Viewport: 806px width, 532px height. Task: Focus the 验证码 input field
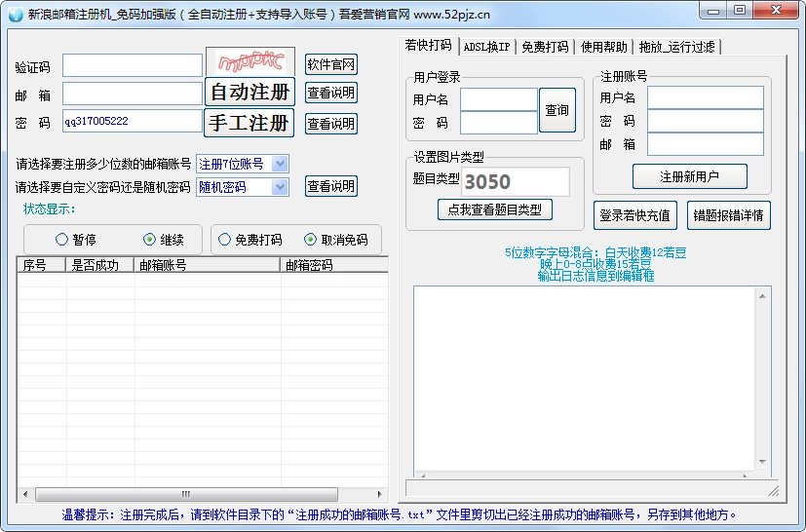tap(133, 65)
